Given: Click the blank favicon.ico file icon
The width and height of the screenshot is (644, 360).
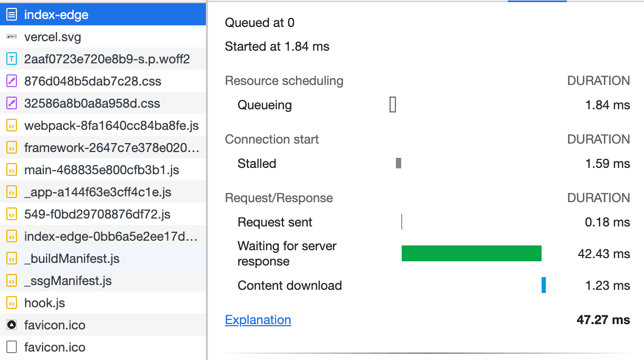Looking at the screenshot, I should [11, 347].
